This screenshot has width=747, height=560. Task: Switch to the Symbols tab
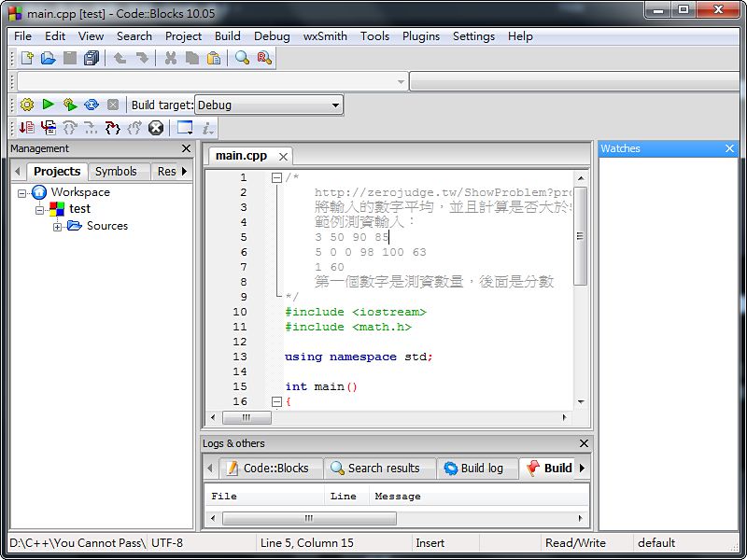click(x=116, y=172)
